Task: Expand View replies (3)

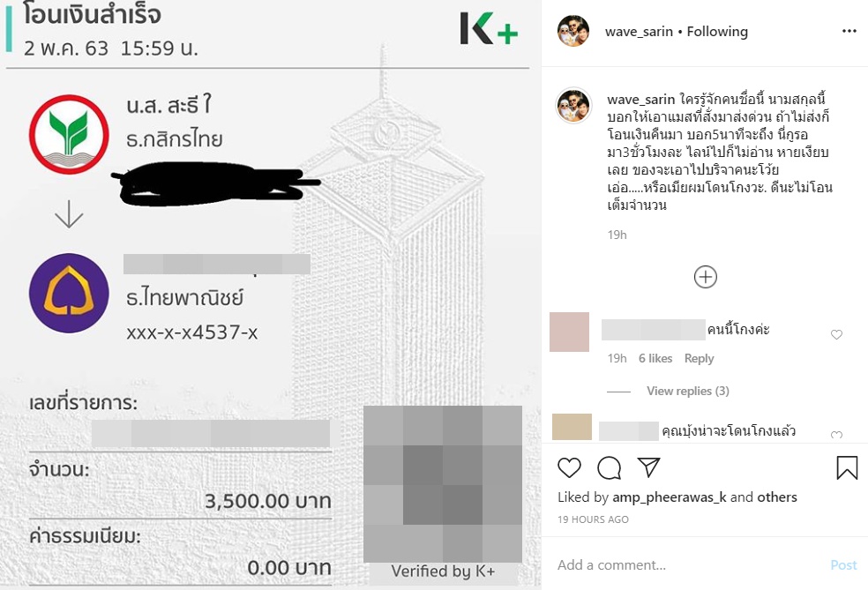Action: click(687, 391)
